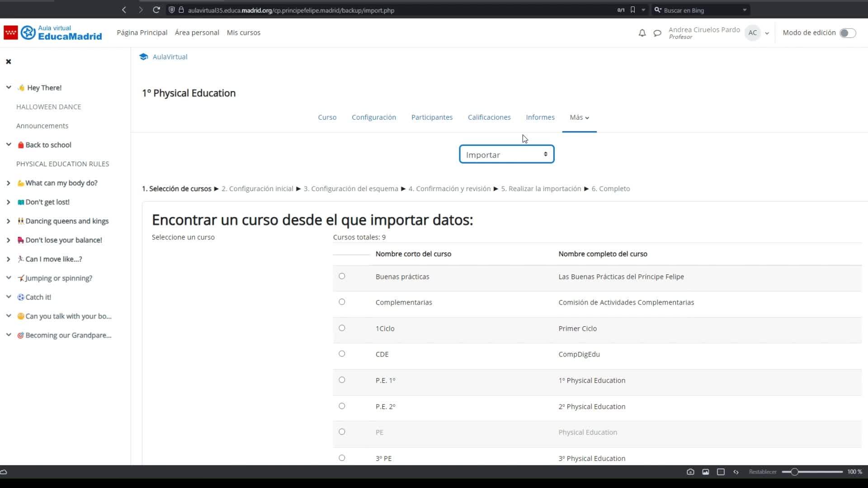This screenshot has height=488, width=868.
Task: Open the AulaVirtual breadcrumb link
Action: (x=170, y=57)
